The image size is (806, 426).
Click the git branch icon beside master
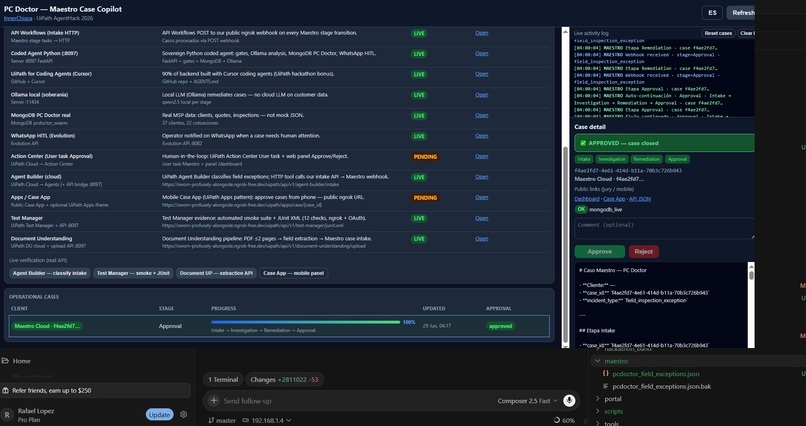tap(211, 420)
